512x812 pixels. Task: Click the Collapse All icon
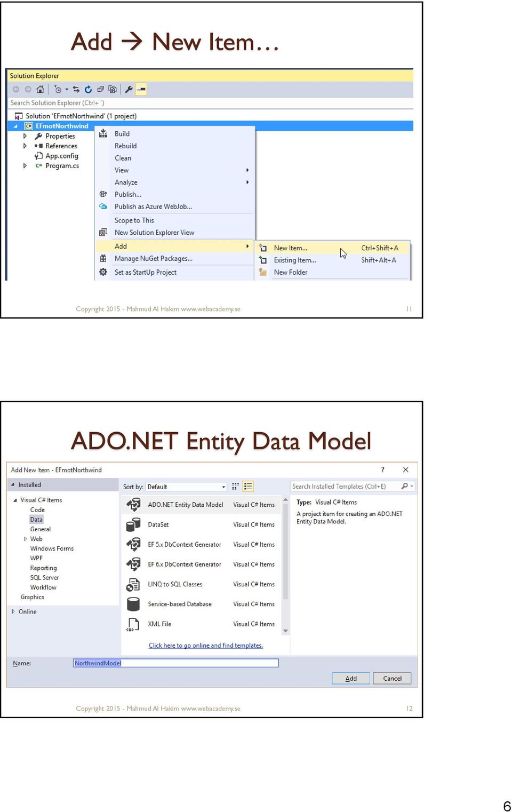[x=100, y=89]
